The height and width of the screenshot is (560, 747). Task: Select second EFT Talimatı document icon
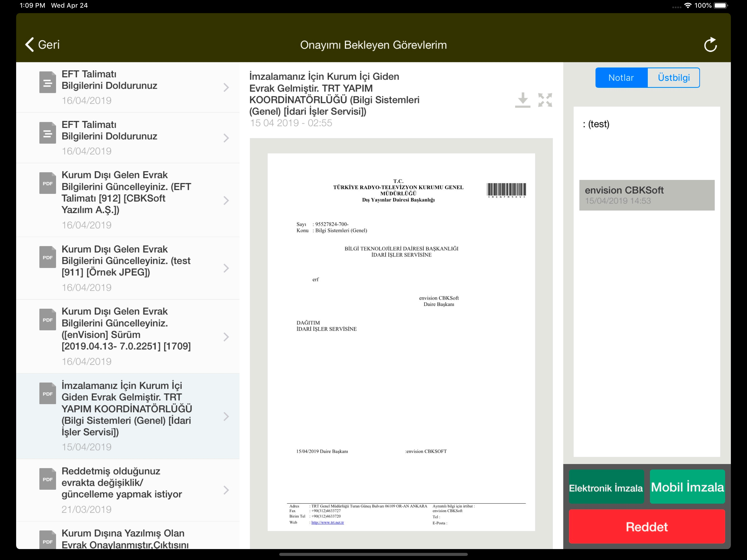(48, 133)
